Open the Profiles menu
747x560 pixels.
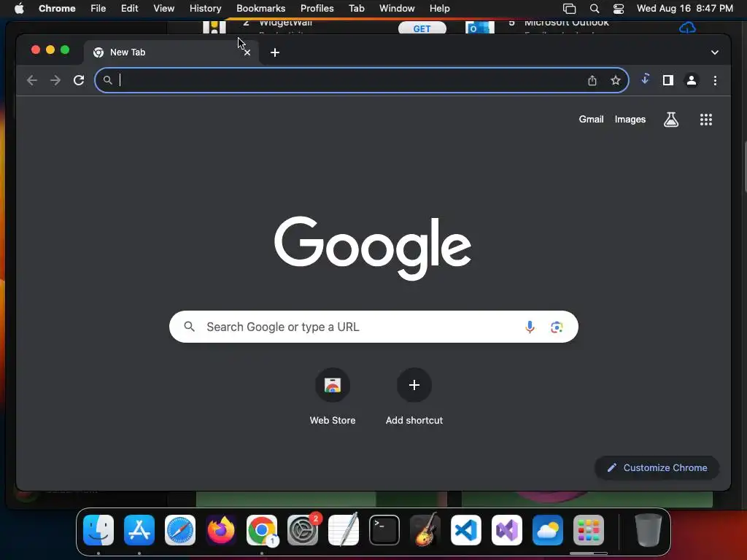click(x=317, y=9)
